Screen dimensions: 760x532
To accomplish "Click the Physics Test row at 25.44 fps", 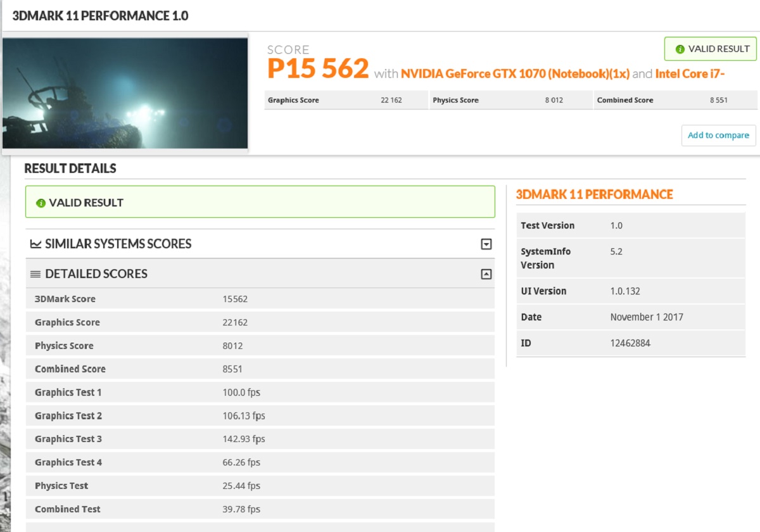I will (x=260, y=486).
